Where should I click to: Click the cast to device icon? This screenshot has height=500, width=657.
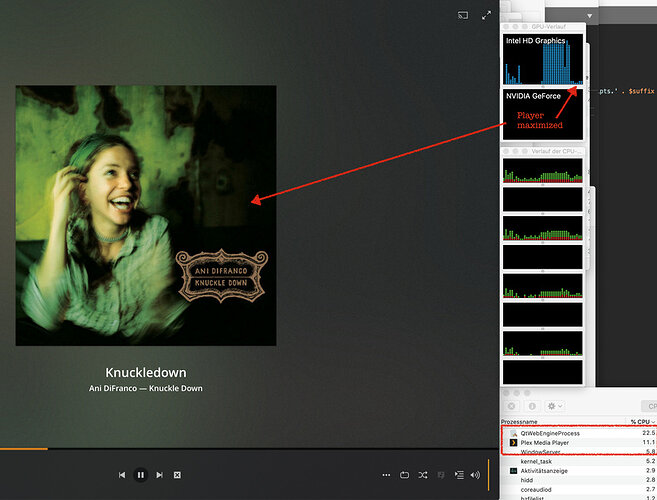tap(463, 16)
